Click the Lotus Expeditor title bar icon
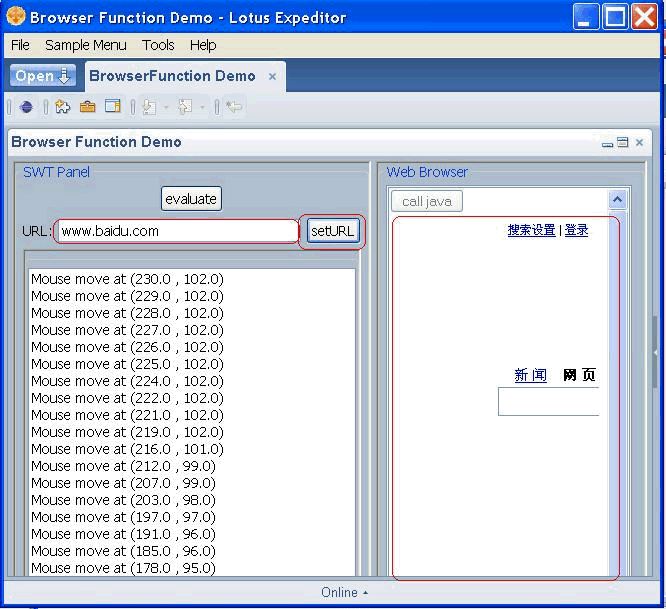 point(16,16)
